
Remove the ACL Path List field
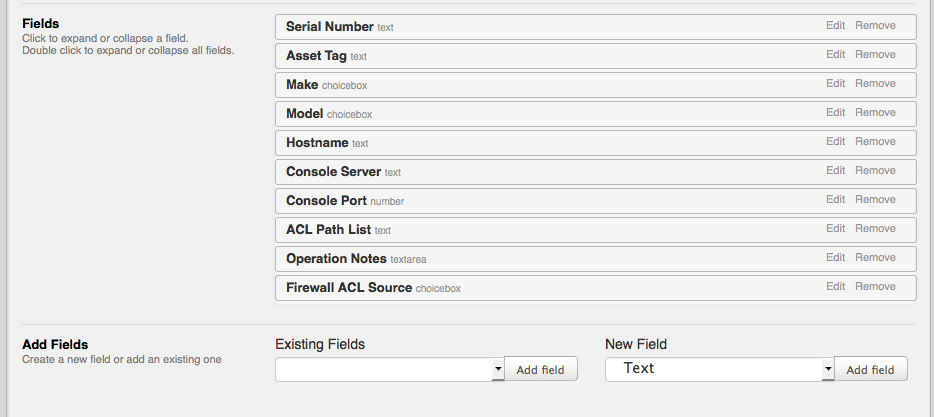(x=875, y=229)
